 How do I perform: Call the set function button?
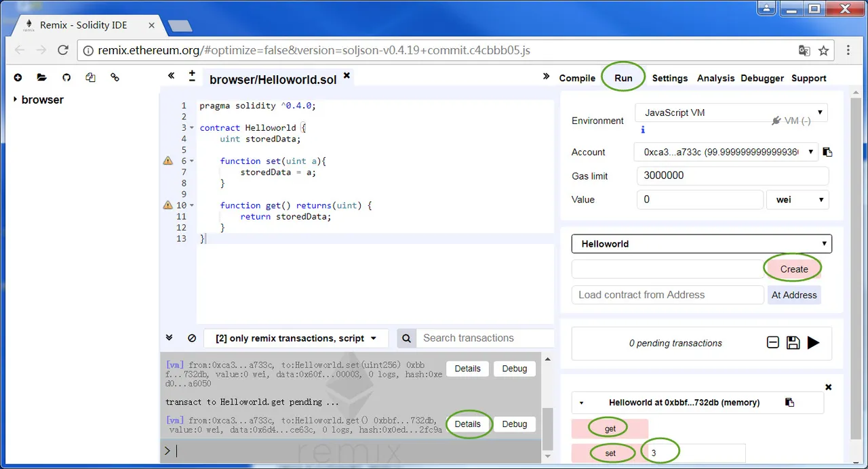coord(610,453)
